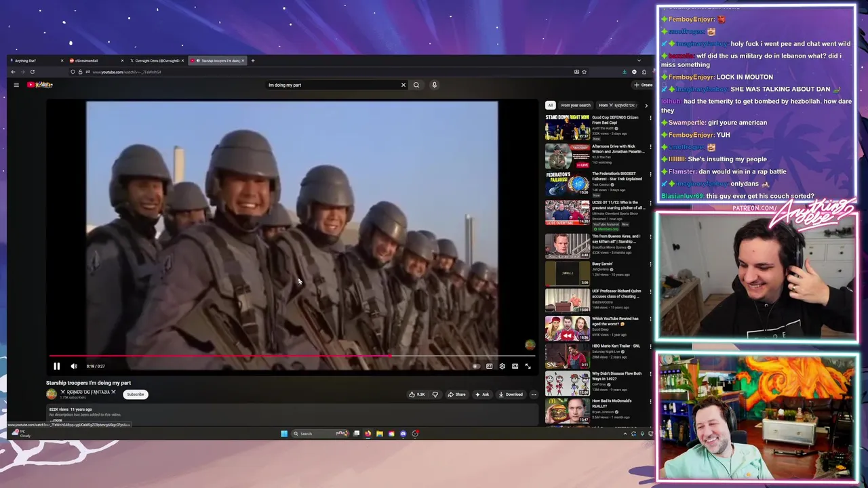This screenshot has width=868, height=488.
Task: Open 'I'm from Buenos Aires' video title
Action: tap(616, 239)
